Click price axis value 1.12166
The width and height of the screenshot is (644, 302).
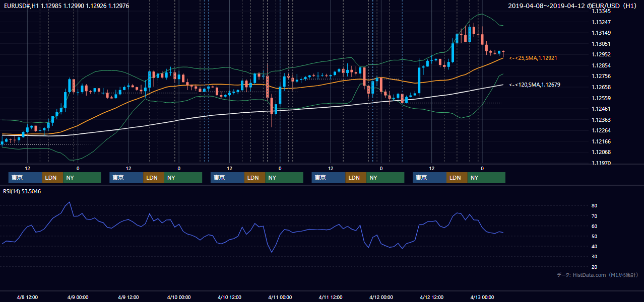[x=601, y=141]
